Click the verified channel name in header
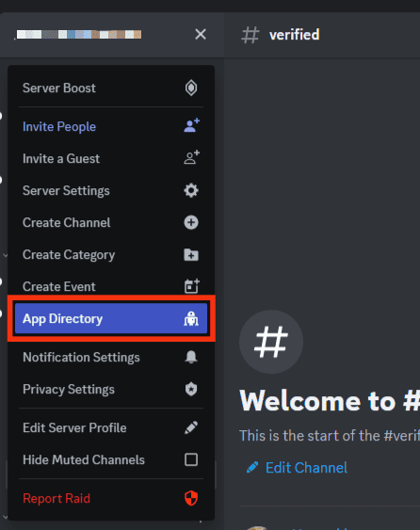This screenshot has width=420, height=530. 294,35
